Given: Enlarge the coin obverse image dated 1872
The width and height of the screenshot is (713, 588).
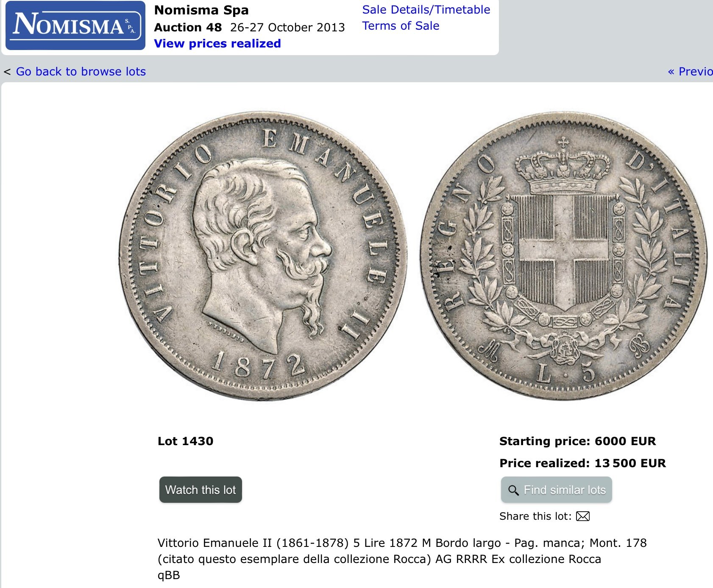Looking at the screenshot, I should click(262, 256).
